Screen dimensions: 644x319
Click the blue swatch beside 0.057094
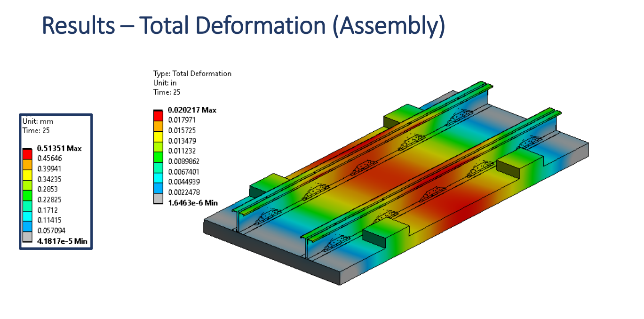(27, 226)
